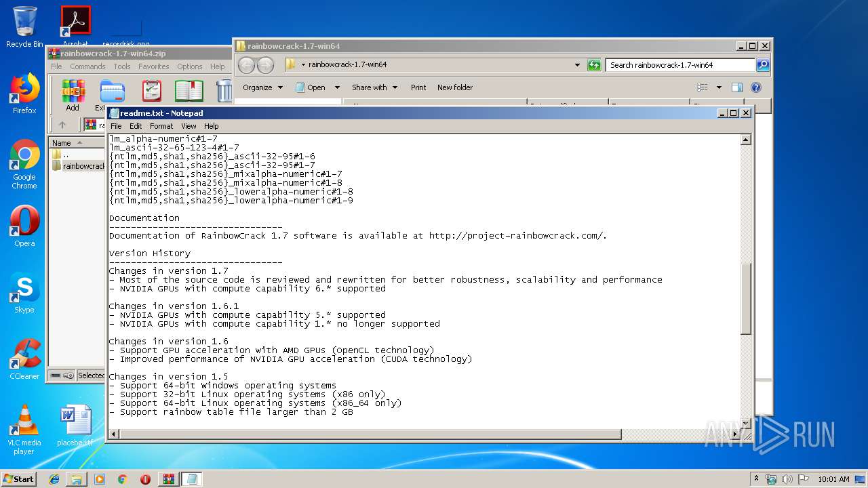Click Windows Explorer taskbar icon
The height and width of the screenshot is (488, 868).
click(77, 479)
